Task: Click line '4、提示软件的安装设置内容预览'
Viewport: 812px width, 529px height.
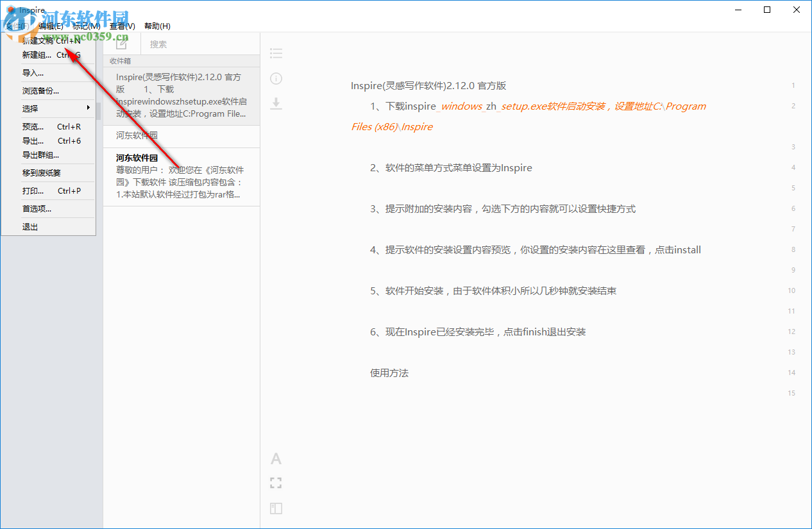Action: tap(536, 250)
